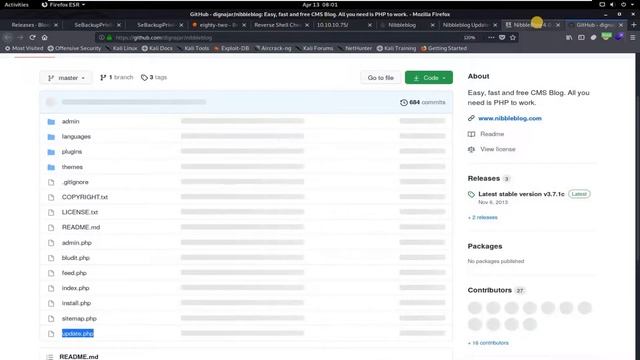The width and height of the screenshot is (640, 360).
Task: Open page actions three-dot menu in address bar
Action: 491,37
